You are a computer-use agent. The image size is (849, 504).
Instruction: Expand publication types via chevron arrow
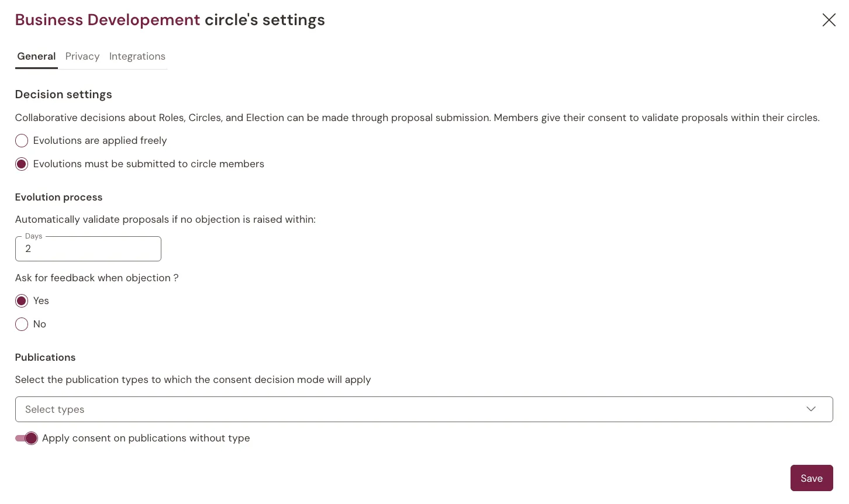[x=811, y=409]
